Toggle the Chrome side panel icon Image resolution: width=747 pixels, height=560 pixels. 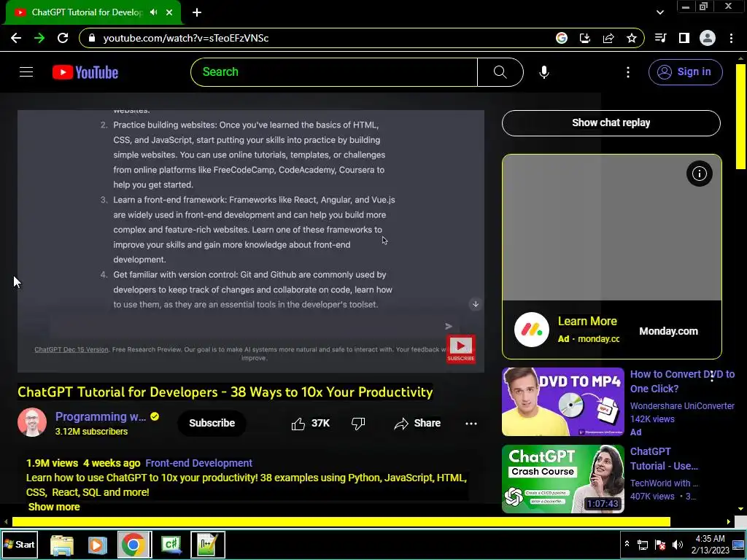click(x=684, y=38)
